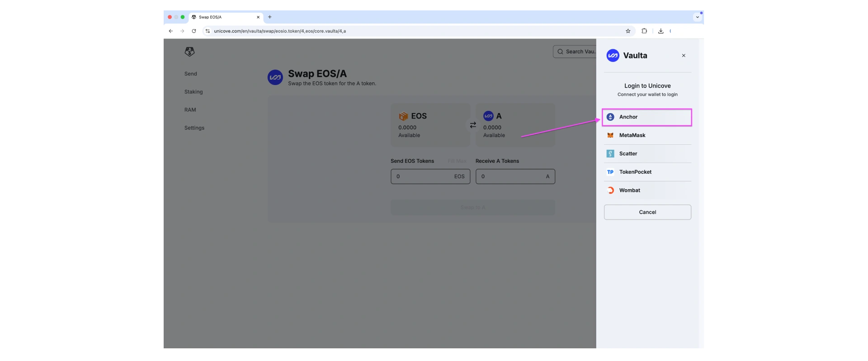This screenshot has width=868, height=361.
Task: Click the Send EOS Tokens input field
Action: click(430, 176)
